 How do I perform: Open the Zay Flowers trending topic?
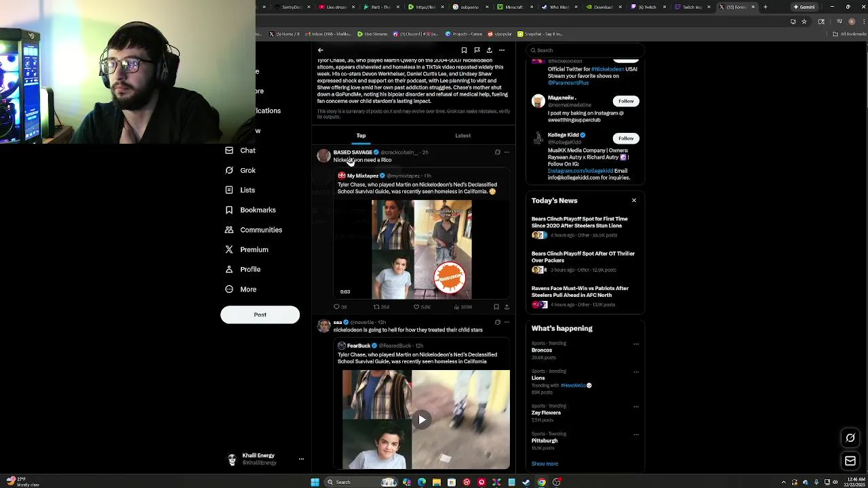click(x=546, y=413)
